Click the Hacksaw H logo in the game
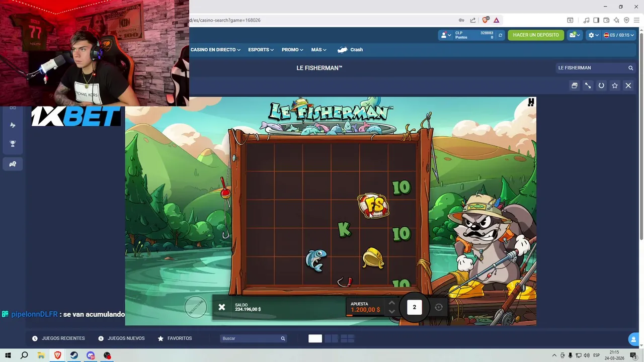 click(531, 103)
